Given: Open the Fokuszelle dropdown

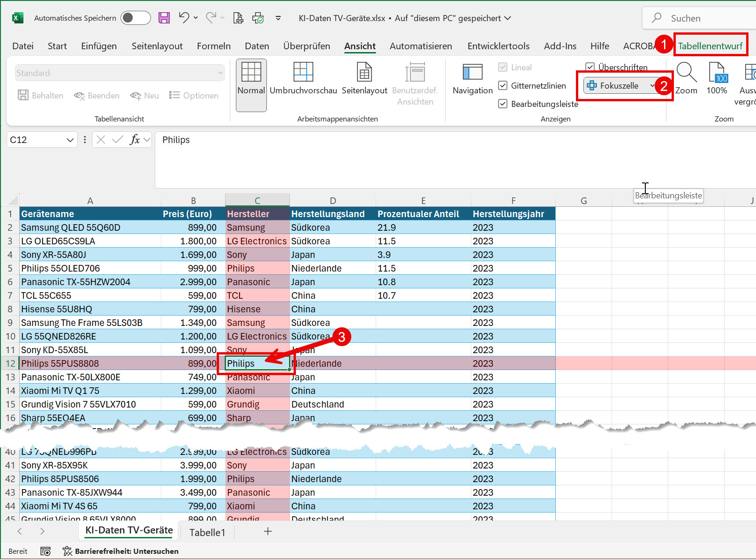Looking at the screenshot, I should (653, 85).
